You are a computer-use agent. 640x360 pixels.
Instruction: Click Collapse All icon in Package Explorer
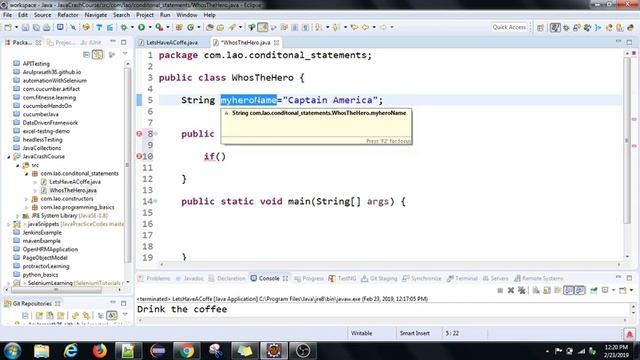click(86, 54)
